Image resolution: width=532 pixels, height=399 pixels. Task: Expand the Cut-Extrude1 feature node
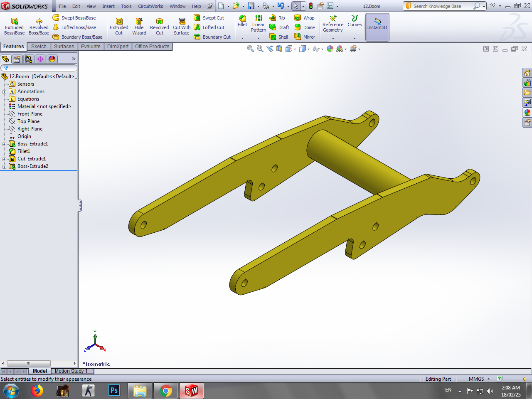[x=4, y=159]
